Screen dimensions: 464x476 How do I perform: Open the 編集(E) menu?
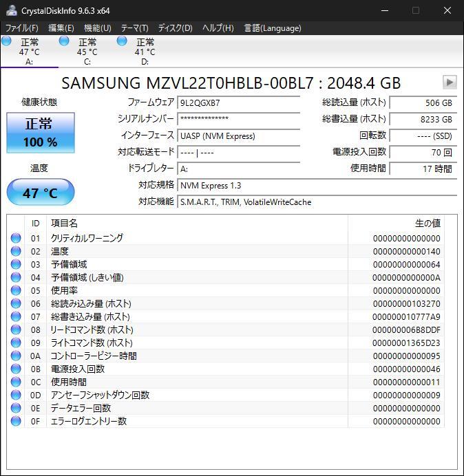61,28
